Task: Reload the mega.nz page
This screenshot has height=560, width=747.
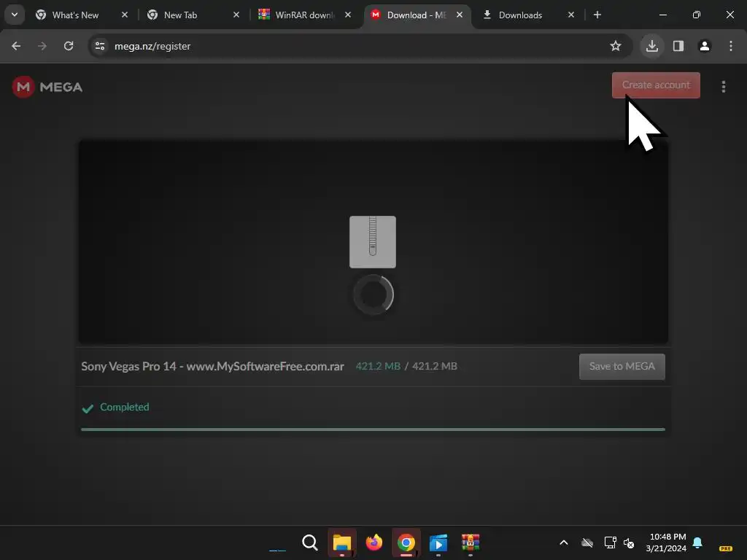Action: click(x=69, y=46)
